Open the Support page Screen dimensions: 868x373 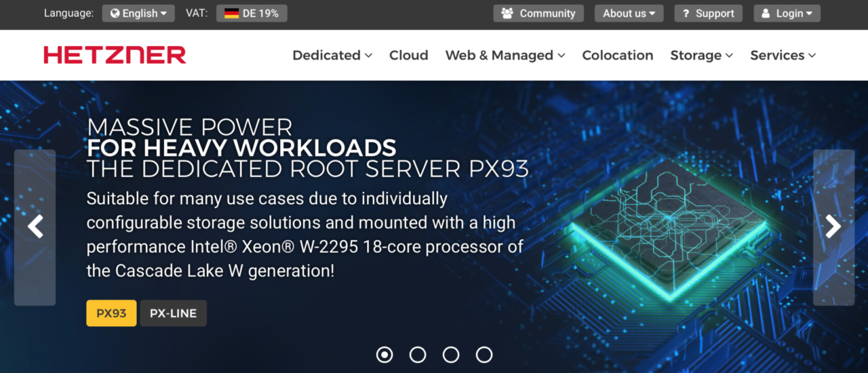(x=708, y=14)
